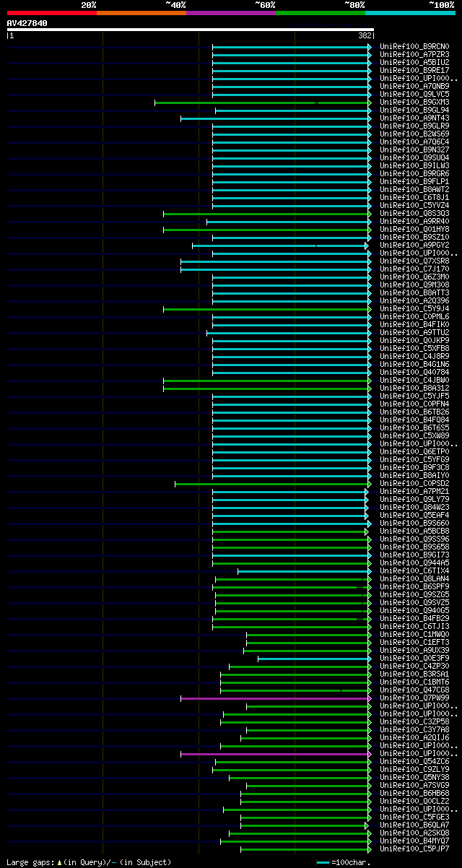Click the white query sequence ruler bar

191,30
